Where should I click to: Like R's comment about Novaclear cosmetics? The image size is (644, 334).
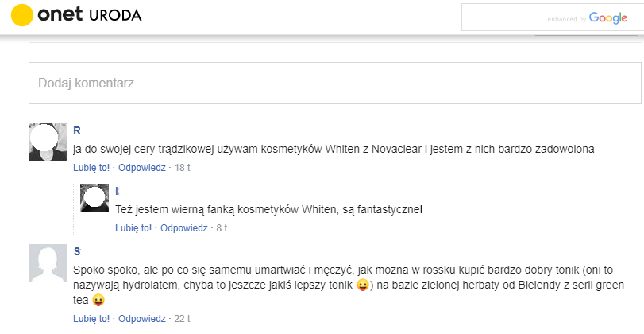pos(91,168)
